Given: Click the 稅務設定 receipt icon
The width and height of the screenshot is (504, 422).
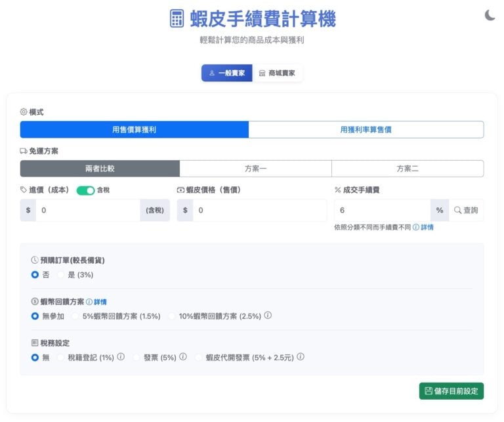Looking at the screenshot, I should pos(35,343).
